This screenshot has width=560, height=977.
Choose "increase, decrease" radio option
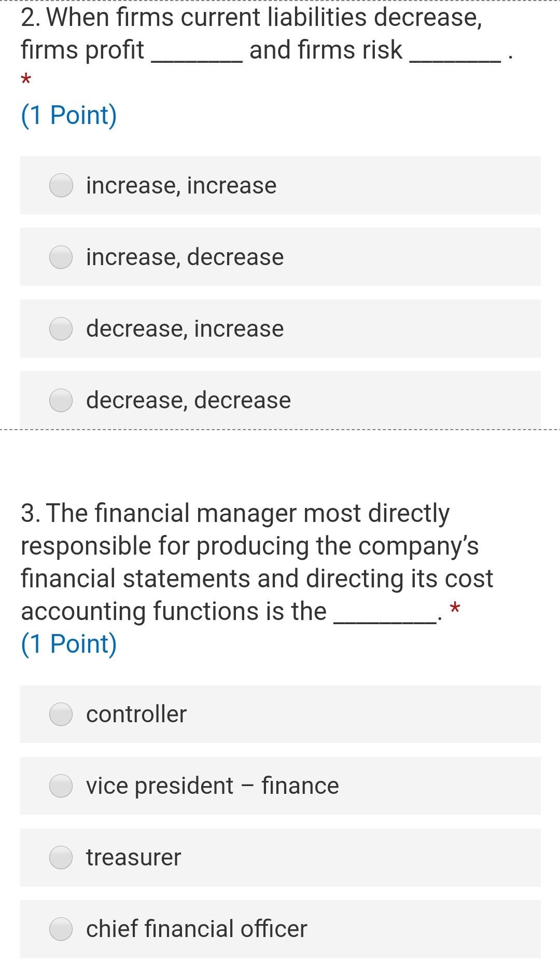tap(61, 257)
